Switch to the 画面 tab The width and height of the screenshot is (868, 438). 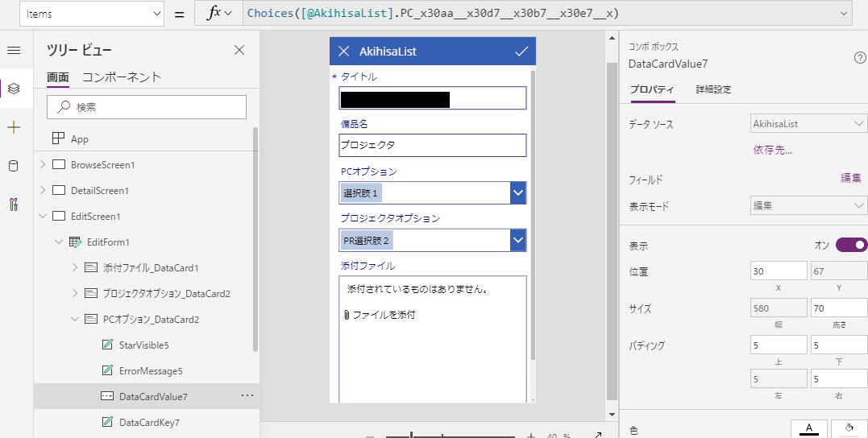[x=57, y=76]
